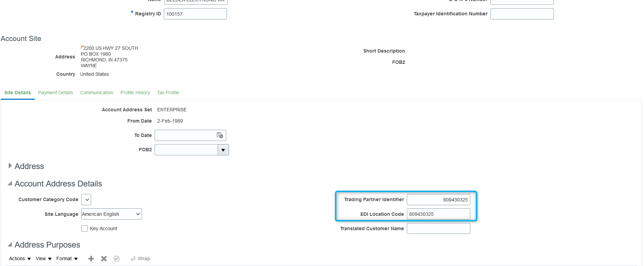
Task: Click the delete row X icon
Action: (x=104, y=258)
